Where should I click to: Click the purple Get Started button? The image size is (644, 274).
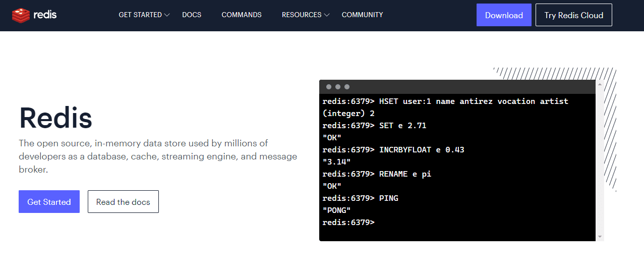(x=49, y=202)
